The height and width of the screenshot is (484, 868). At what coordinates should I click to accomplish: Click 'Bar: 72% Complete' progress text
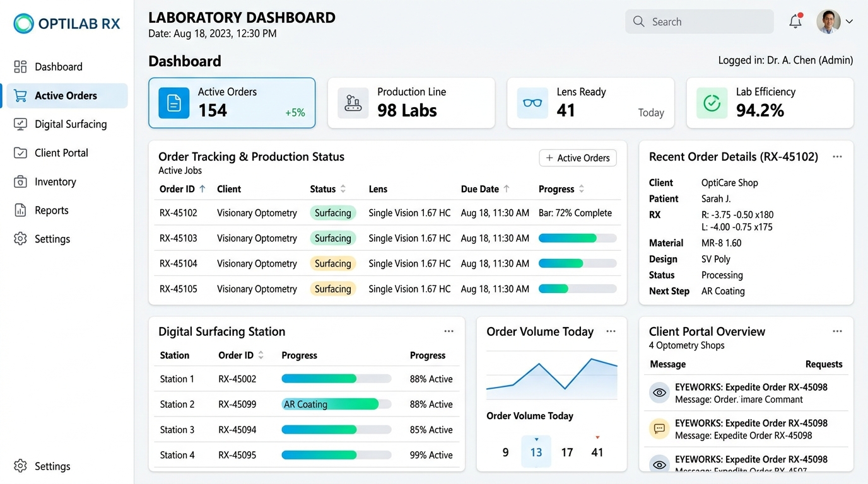575,213
